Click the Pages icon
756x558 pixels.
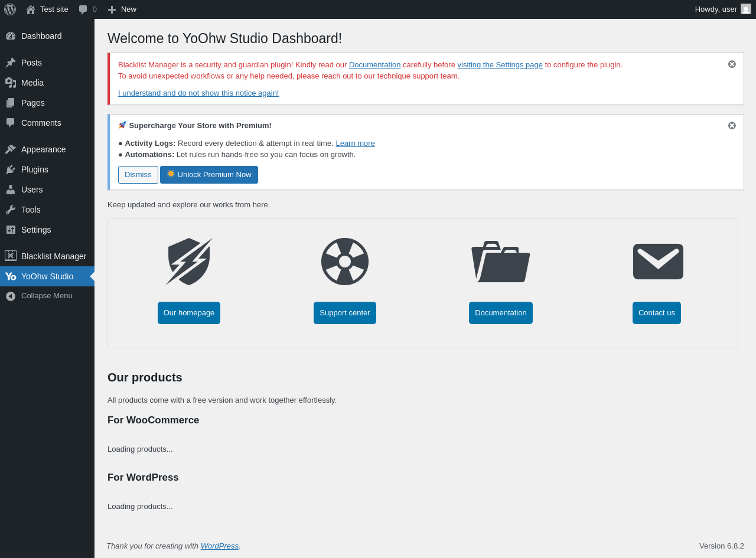[x=11, y=103]
